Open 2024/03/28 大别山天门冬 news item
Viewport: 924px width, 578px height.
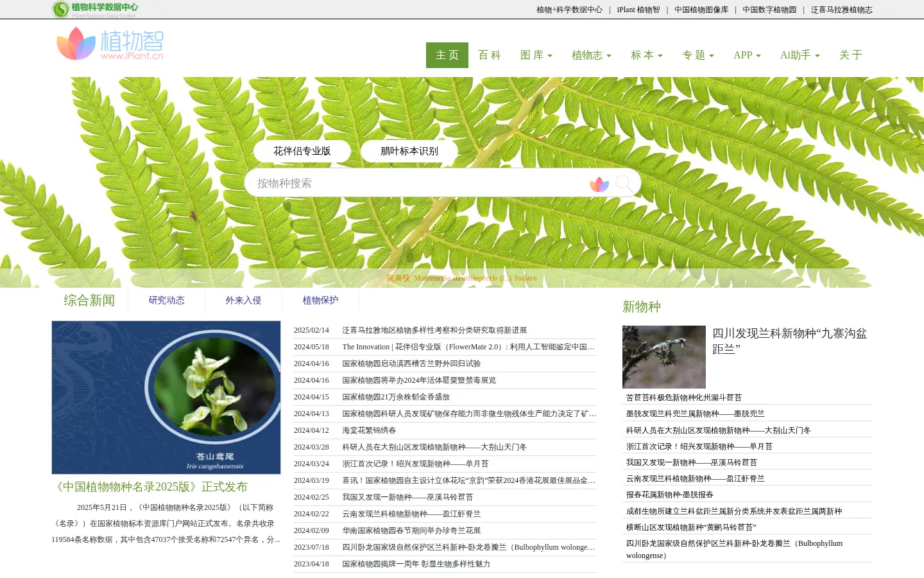[x=434, y=447]
